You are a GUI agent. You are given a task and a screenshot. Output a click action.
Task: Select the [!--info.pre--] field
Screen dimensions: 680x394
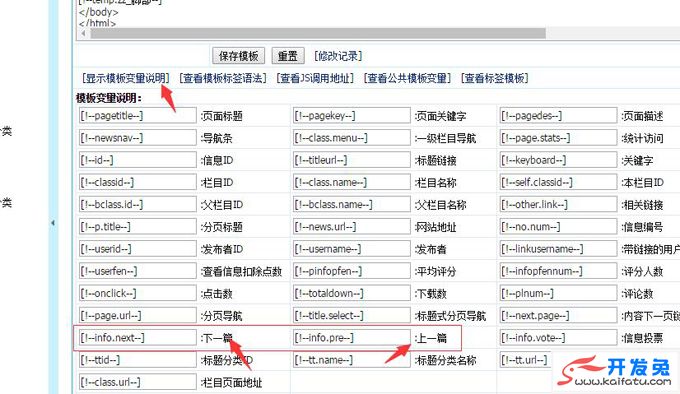click(352, 337)
